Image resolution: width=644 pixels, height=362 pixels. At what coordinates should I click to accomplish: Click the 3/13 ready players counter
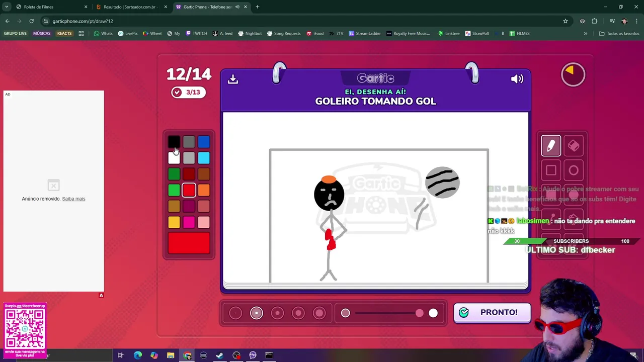coord(188,92)
